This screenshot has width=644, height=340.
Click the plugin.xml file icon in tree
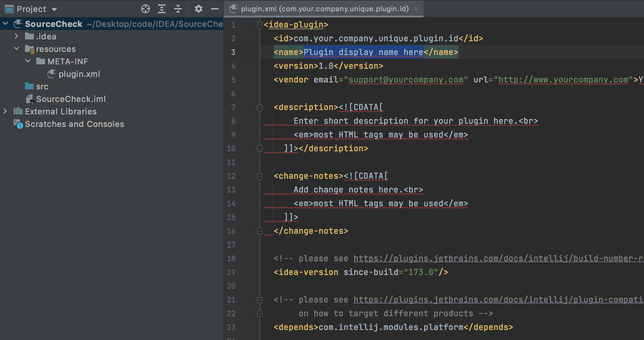[52, 74]
